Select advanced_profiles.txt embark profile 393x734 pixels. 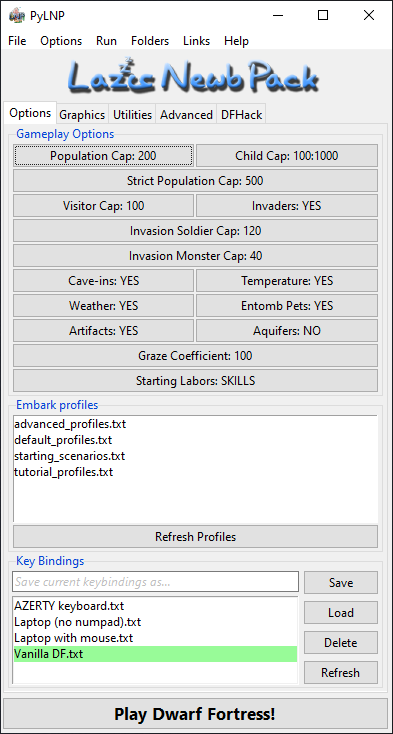click(195, 424)
